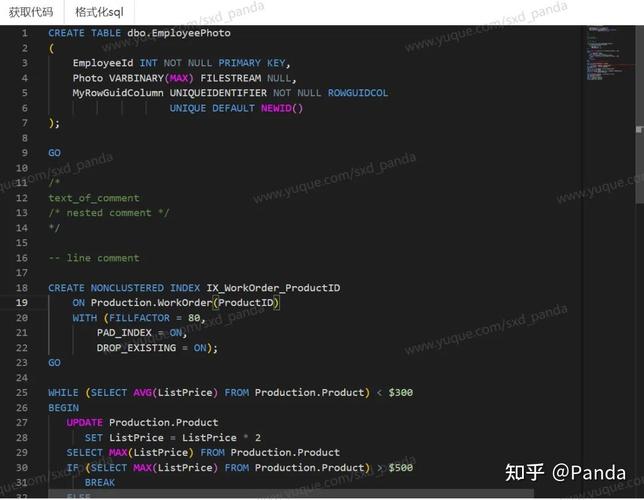
Task: Click the ROWGUIDCOL keyword
Action: (358, 93)
